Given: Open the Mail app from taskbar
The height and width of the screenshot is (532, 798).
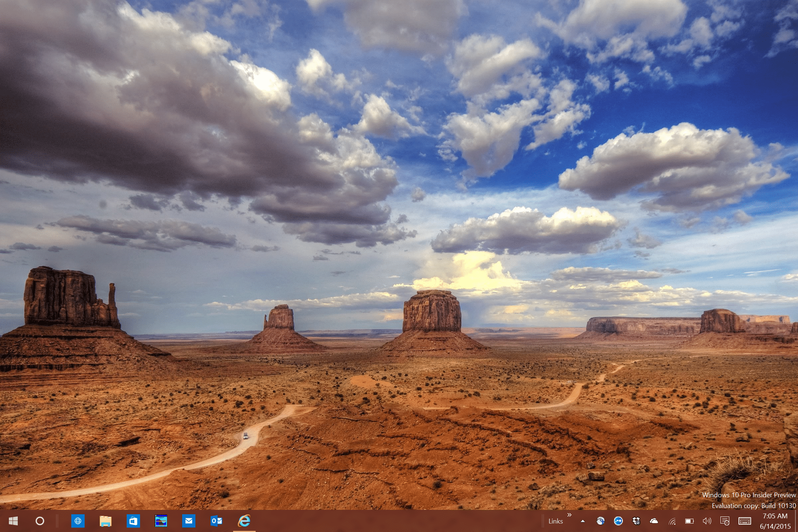Looking at the screenshot, I should tap(189, 521).
